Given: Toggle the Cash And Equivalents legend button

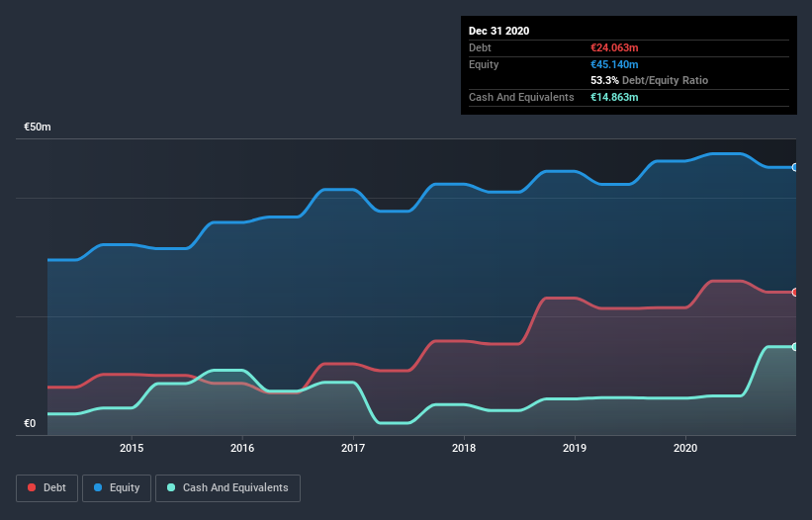Looking at the screenshot, I should tap(227, 488).
